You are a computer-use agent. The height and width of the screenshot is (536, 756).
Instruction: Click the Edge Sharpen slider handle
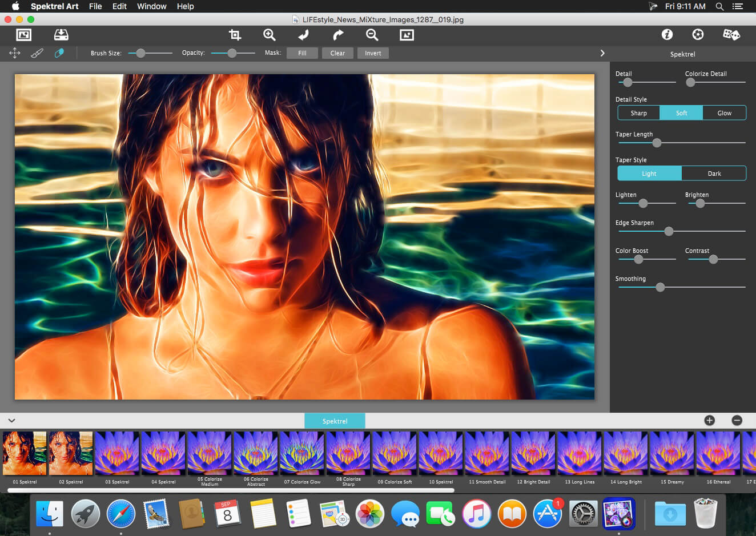point(669,231)
